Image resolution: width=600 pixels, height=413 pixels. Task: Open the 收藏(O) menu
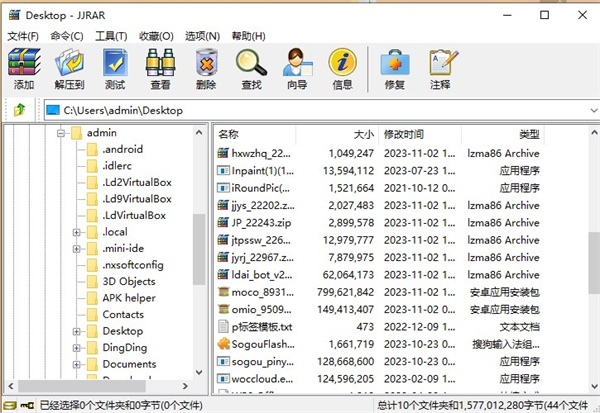(x=156, y=36)
